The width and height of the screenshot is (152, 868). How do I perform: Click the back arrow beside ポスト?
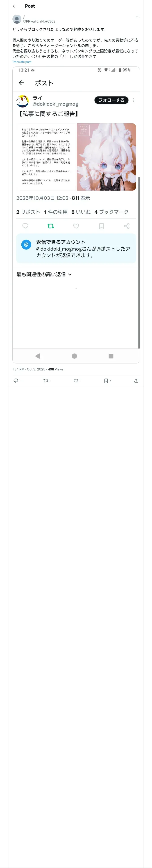[x=21, y=83]
